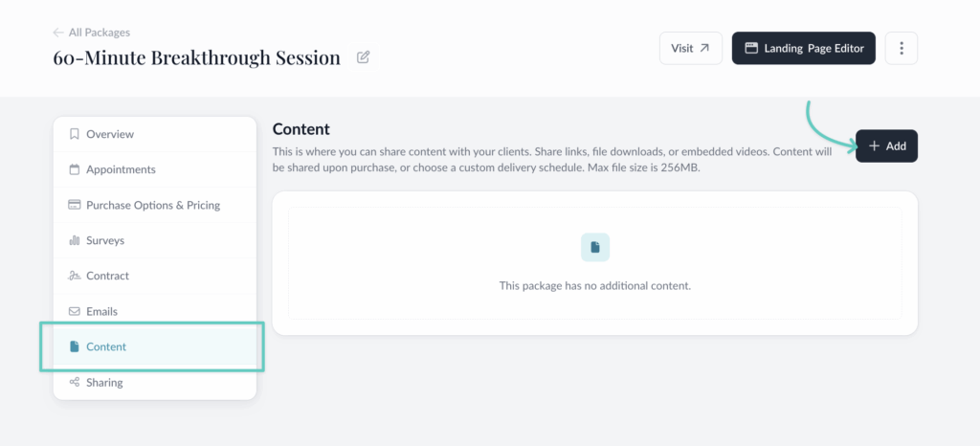Go back to All Packages

(x=92, y=33)
